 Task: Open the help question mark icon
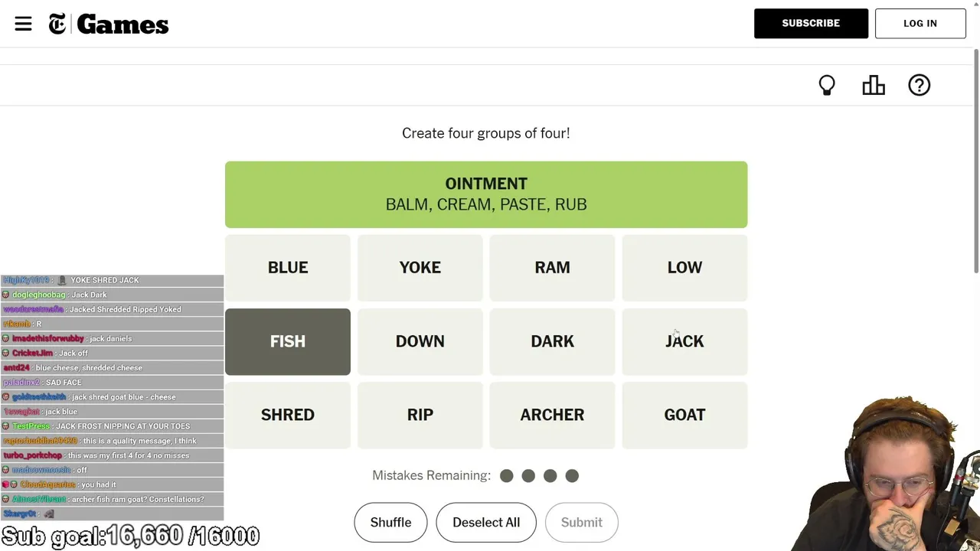(x=919, y=85)
